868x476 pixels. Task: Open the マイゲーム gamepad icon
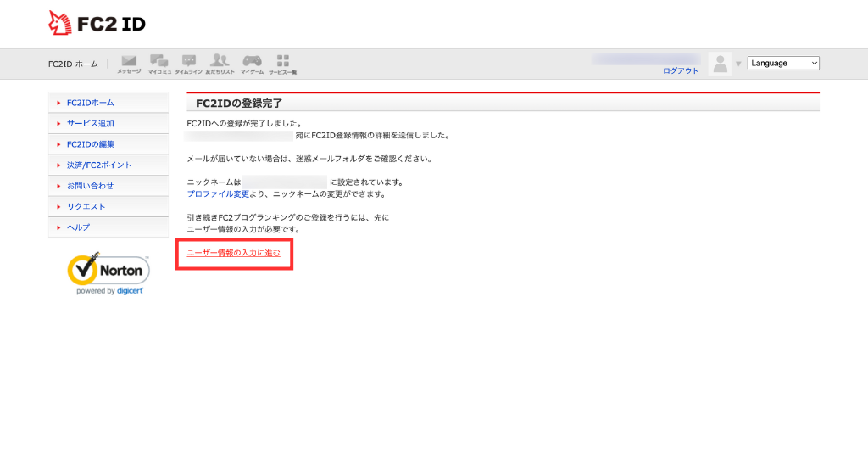click(252, 63)
